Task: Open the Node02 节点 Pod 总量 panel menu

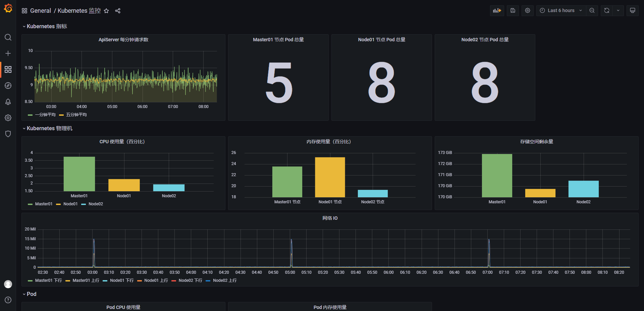Action: (485, 40)
